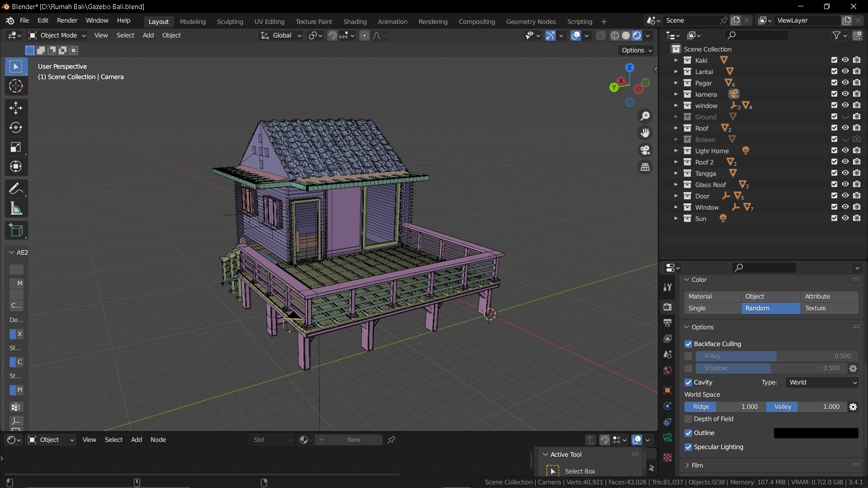Open the View Layer properties tab

click(667, 338)
